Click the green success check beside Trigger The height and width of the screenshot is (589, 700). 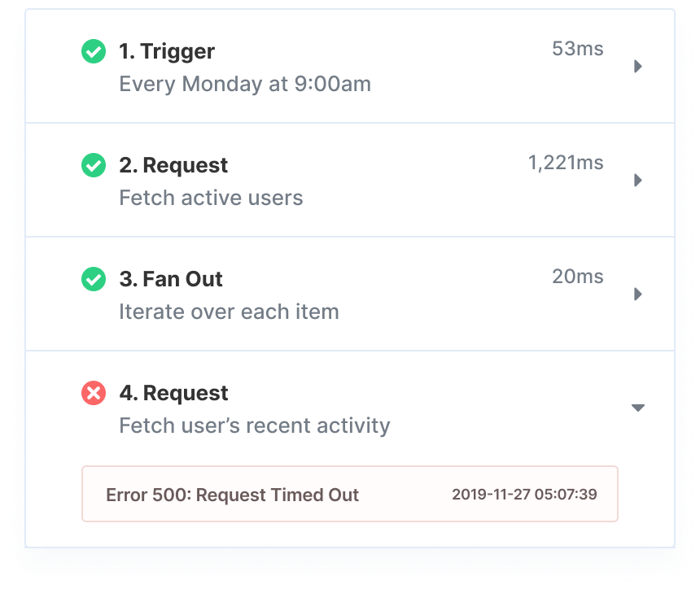[94, 52]
